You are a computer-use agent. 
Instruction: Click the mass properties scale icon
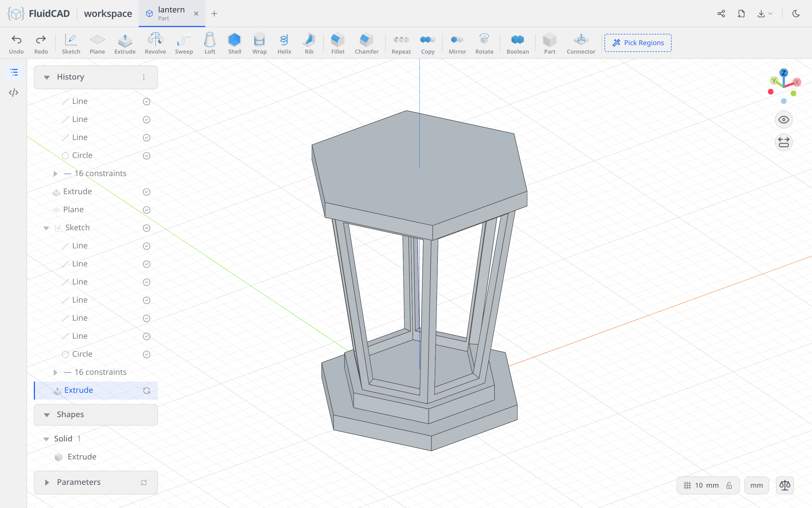click(784, 485)
